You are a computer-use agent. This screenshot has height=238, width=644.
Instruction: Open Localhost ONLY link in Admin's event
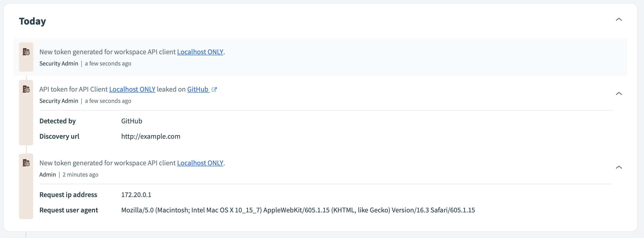pos(200,163)
